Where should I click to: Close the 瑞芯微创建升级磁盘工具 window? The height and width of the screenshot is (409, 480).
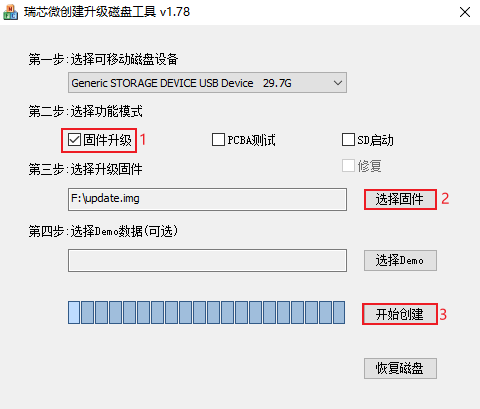coord(465,12)
